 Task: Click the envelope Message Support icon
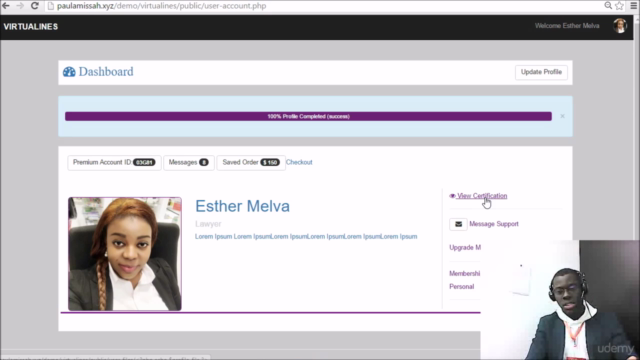point(458,224)
